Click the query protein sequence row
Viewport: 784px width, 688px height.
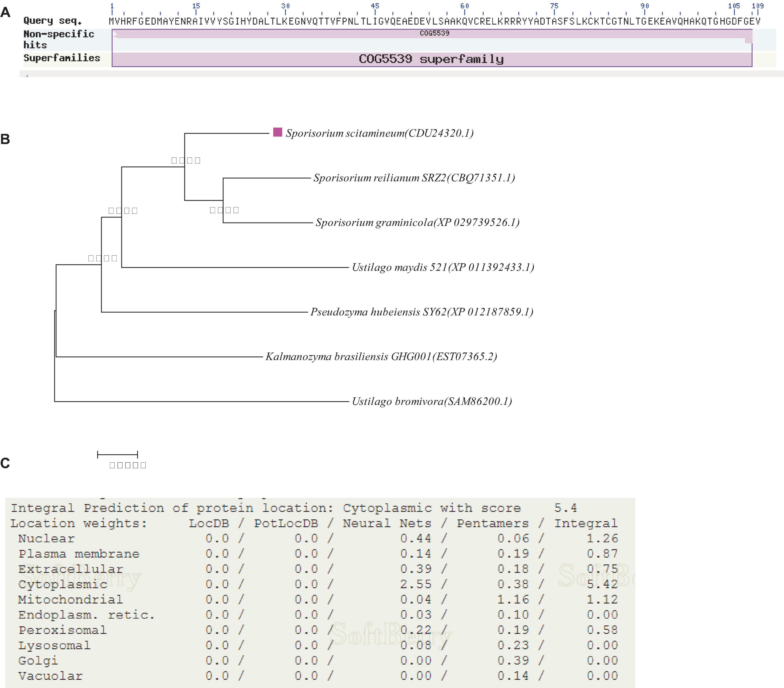[x=434, y=21]
